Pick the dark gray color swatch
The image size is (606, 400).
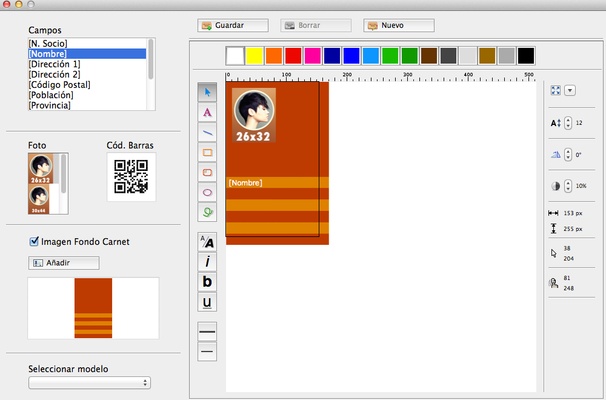(x=448, y=56)
